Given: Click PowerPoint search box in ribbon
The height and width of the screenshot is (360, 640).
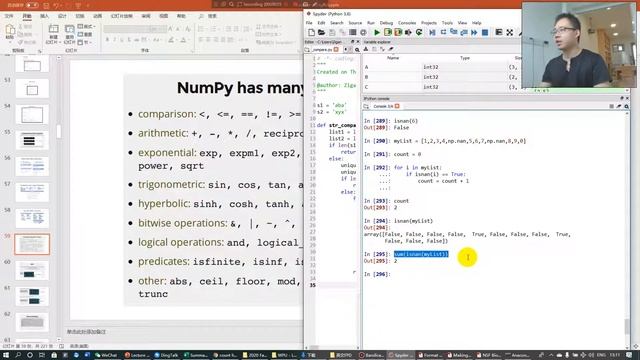Looking at the screenshot, I should click(208, 16).
